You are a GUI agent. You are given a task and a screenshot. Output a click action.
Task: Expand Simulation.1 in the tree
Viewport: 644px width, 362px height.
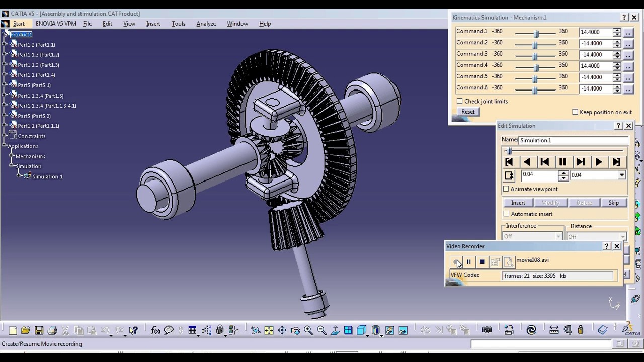pyautogui.click(x=19, y=176)
